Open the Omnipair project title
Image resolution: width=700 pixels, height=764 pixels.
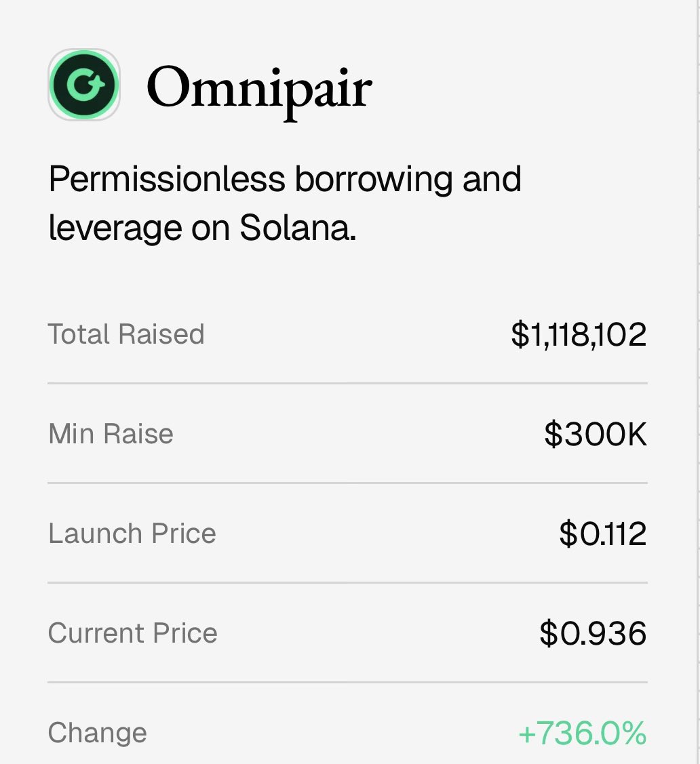[x=258, y=88]
